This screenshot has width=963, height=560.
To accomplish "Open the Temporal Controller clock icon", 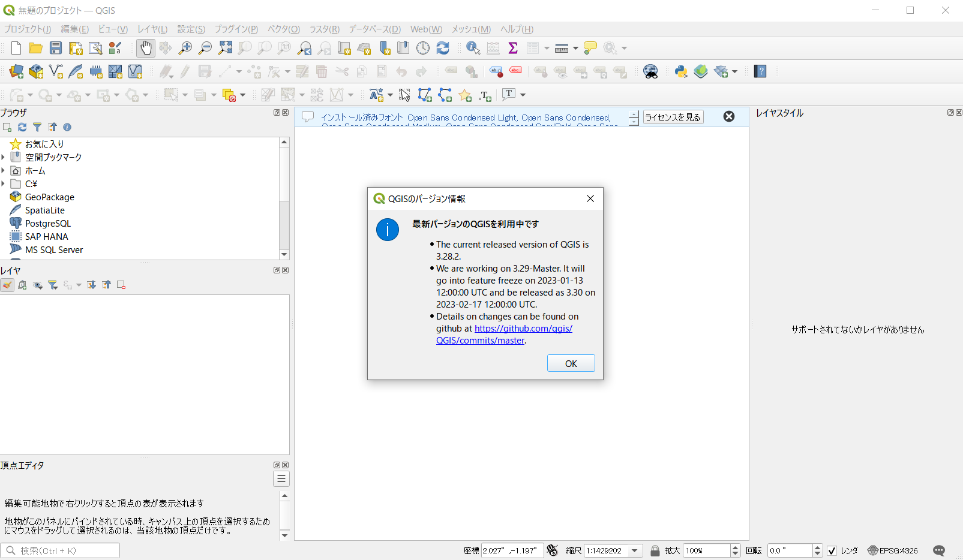I will coord(423,48).
